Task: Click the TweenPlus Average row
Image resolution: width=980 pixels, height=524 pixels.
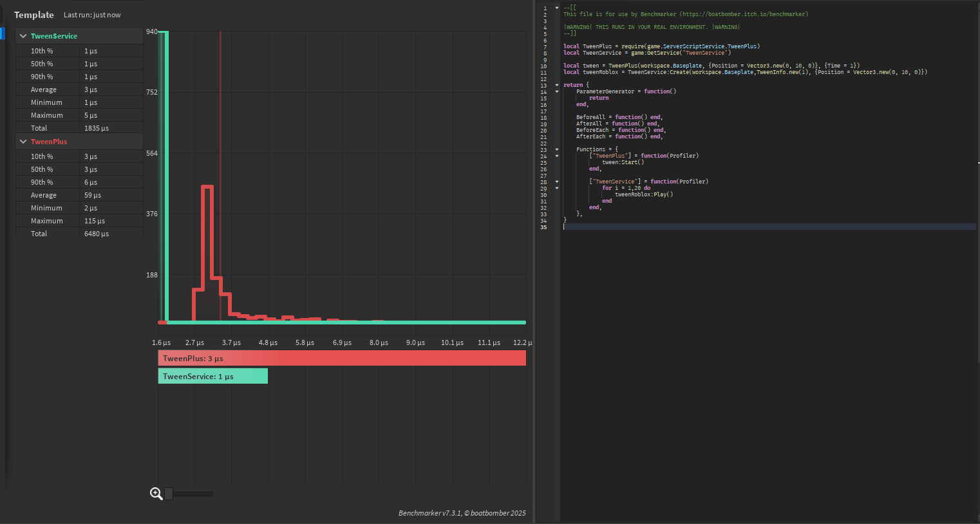Action: (x=79, y=195)
